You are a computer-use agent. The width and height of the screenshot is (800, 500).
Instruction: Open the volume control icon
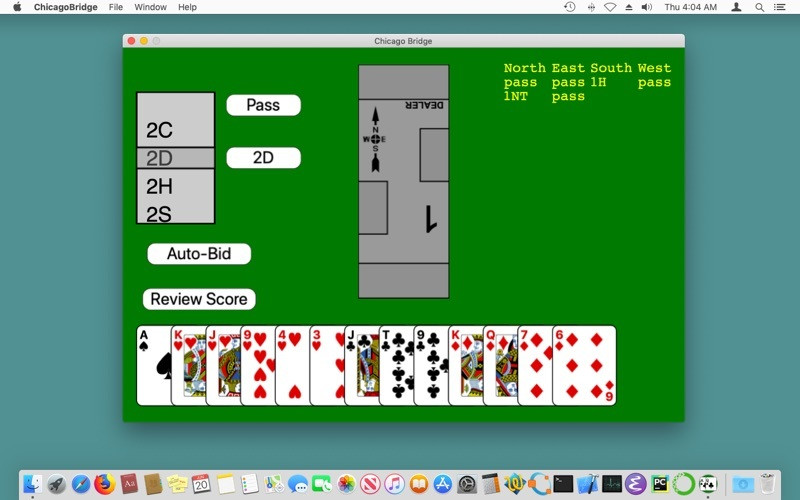(x=646, y=7)
